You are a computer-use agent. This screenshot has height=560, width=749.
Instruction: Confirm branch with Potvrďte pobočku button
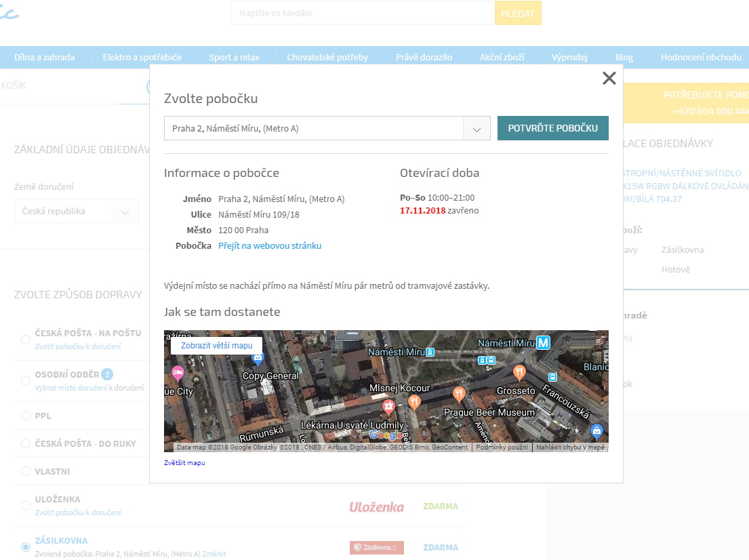pos(552,128)
